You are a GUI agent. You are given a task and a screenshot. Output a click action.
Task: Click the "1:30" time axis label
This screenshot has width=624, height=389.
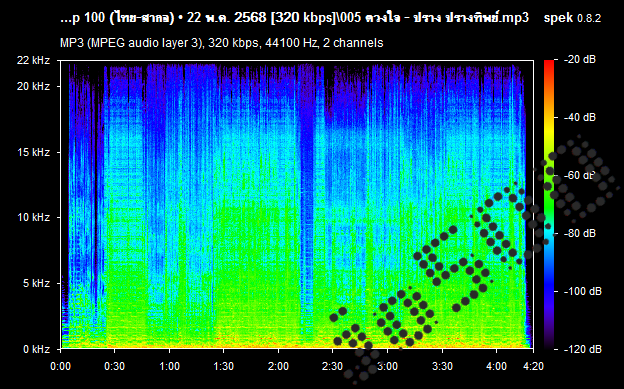(x=224, y=366)
